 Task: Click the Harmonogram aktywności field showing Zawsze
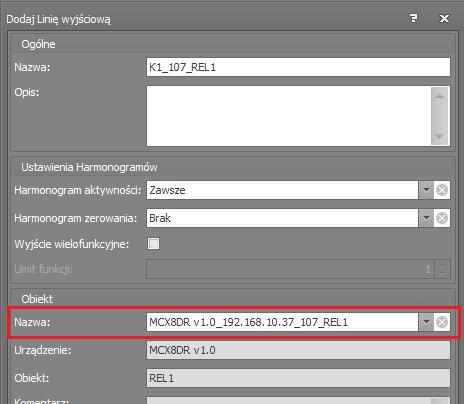[282, 190]
